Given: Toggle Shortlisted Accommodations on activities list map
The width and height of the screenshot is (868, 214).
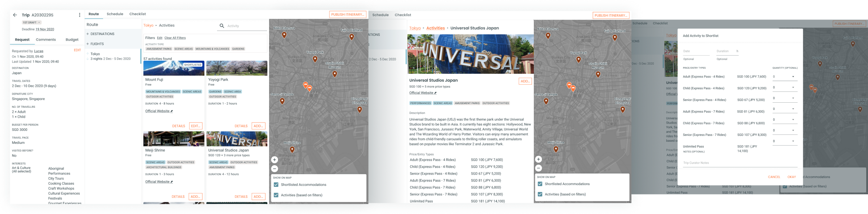Looking at the screenshot, I should click(x=276, y=185).
